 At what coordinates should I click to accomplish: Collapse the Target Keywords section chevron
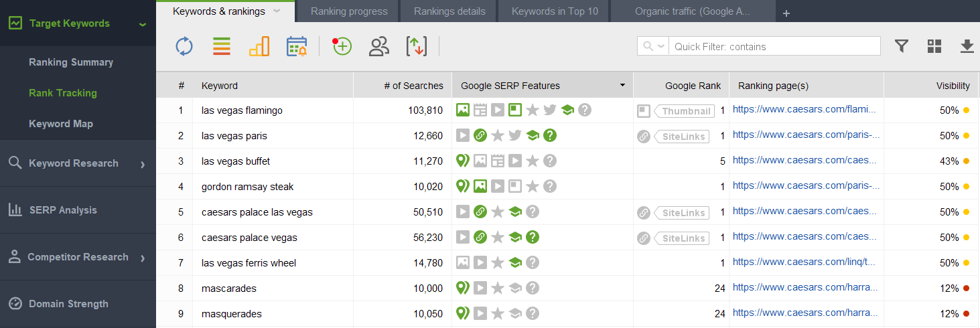[142, 24]
